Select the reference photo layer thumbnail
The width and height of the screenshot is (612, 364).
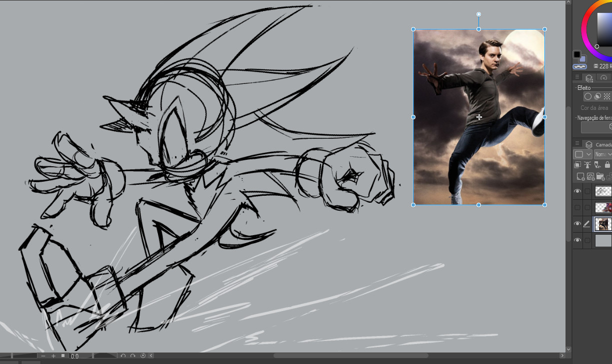tap(603, 224)
